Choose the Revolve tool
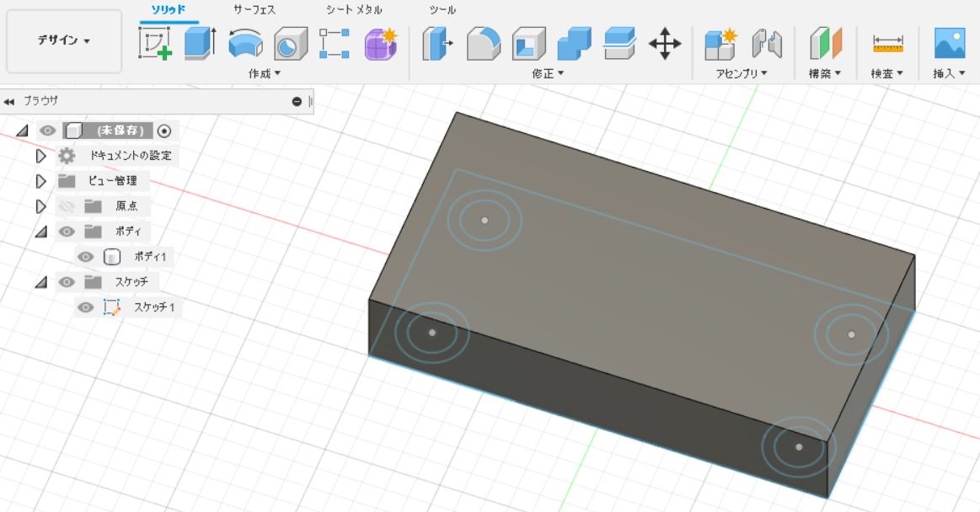Viewport: 980px width, 512px height. coord(245,45)
